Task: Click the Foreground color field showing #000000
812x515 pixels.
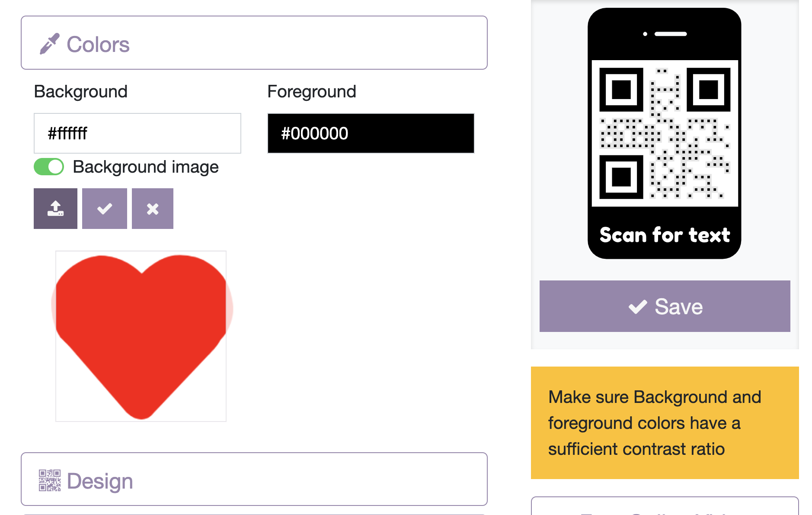Action: click(x=371, y=133)
